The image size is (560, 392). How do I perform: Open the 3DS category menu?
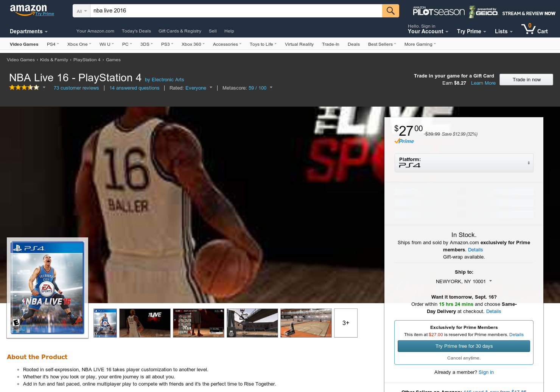146,44
